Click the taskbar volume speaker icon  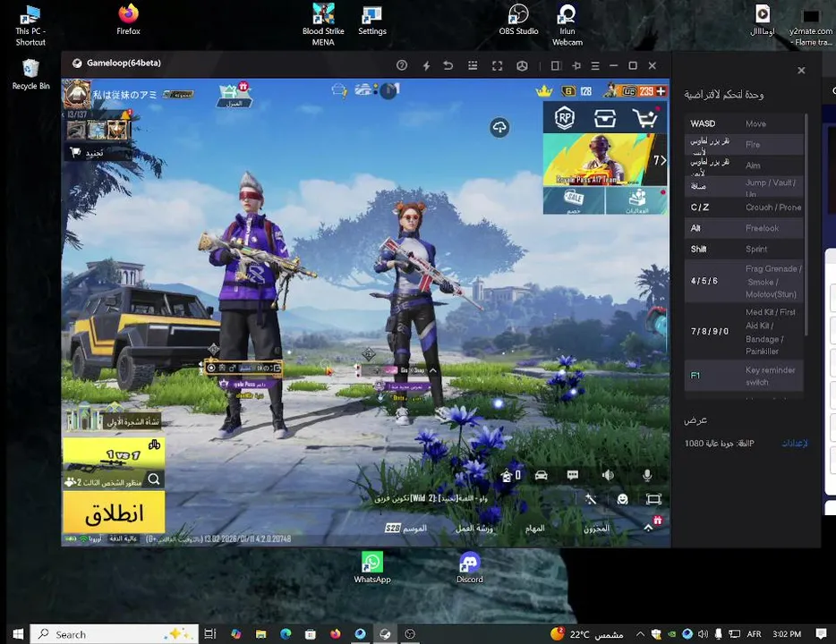[703, 634]
